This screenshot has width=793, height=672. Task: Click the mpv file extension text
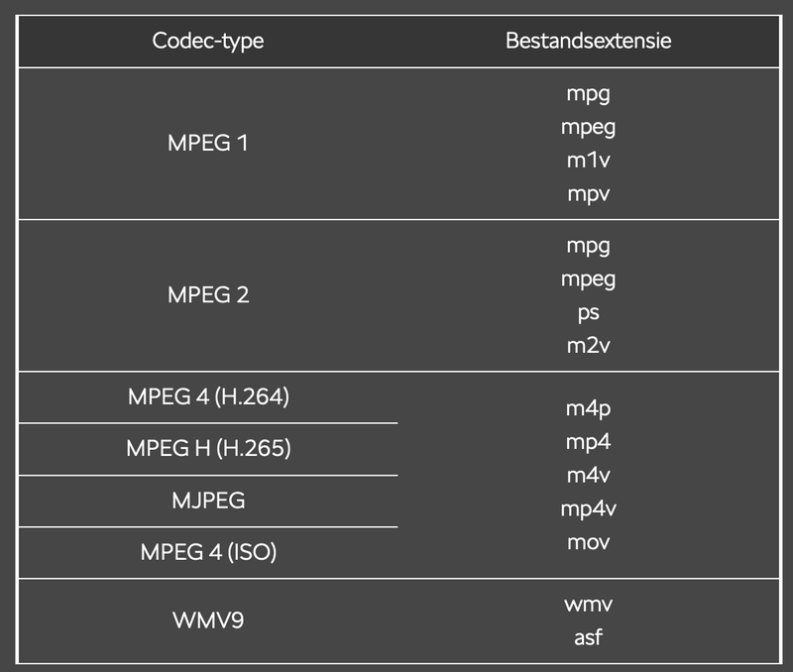pyautogui.click(x=588, y=193)
